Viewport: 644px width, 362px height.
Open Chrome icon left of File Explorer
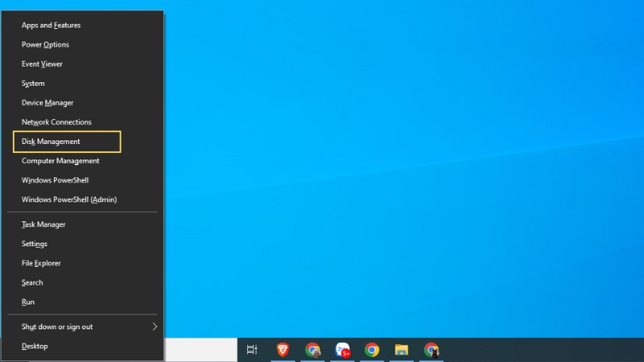coord(372,350)
